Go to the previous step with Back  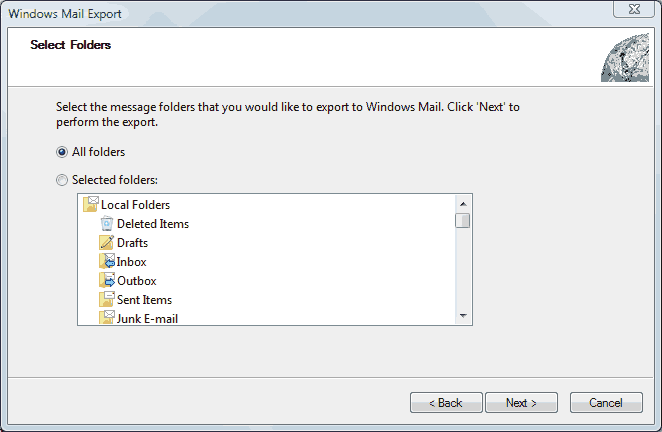click(446, 403)
